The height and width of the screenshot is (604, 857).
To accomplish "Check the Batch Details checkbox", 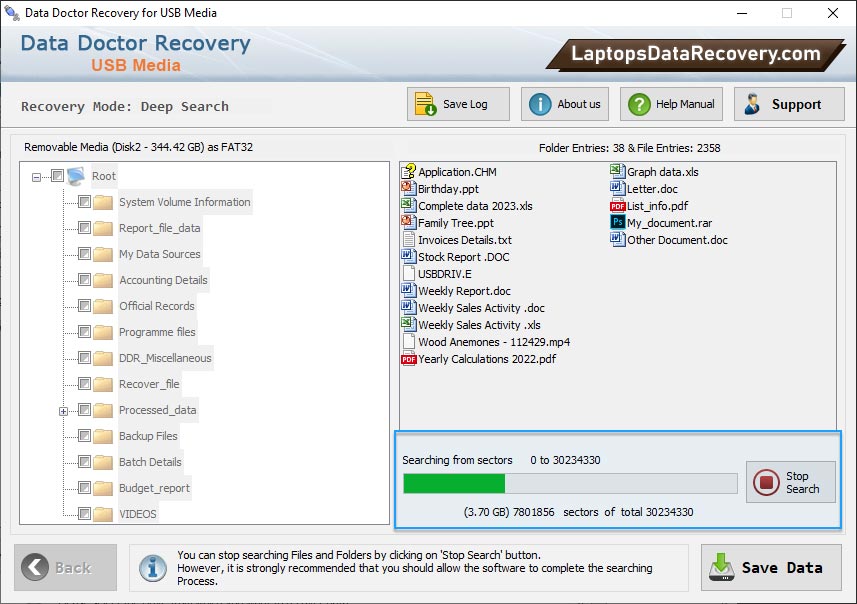I will (x=84, y=462).
